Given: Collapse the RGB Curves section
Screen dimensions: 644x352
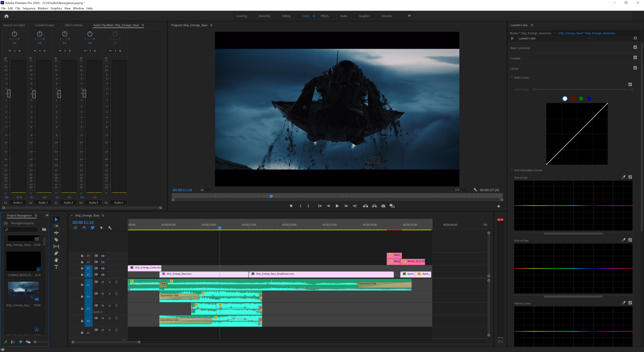Looking at the screenshot, I should pos(512,78).
